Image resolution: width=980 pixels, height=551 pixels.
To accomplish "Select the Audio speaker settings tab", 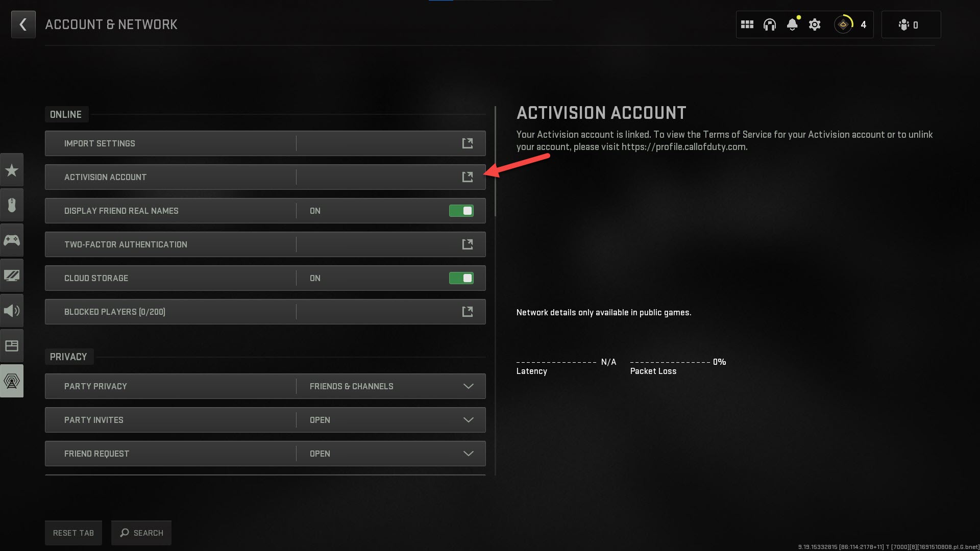I will pyautogui.click(x=12, y=311).
